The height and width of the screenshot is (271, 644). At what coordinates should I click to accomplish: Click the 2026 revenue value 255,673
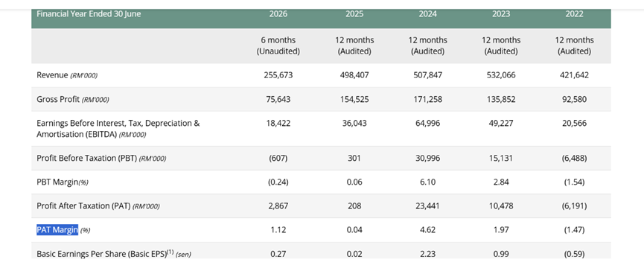[278, 75]
